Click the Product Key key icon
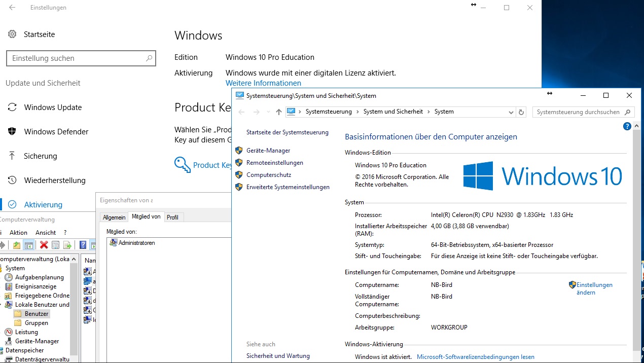Image resolution: width=644 pixels, height=363 pixels. coord(182,165)
